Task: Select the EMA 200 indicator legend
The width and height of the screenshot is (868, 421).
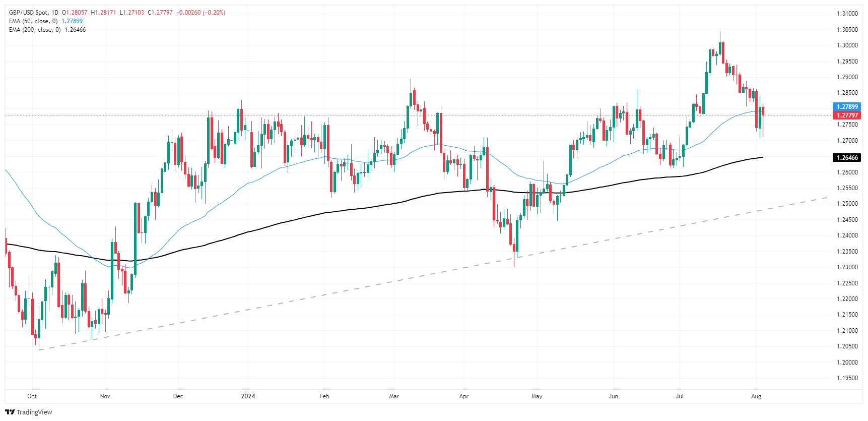Action: 35,30
